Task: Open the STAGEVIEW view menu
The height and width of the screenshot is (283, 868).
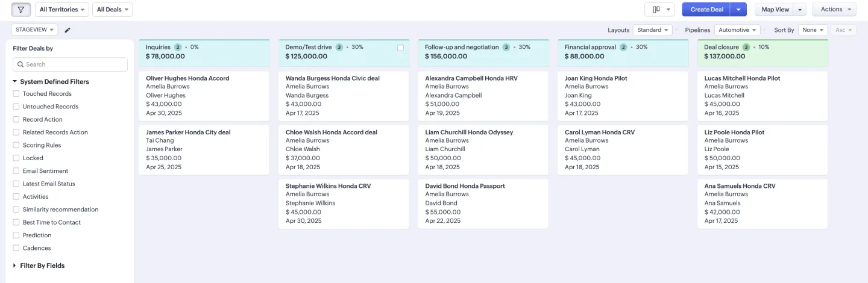Action: coord(34,30)
